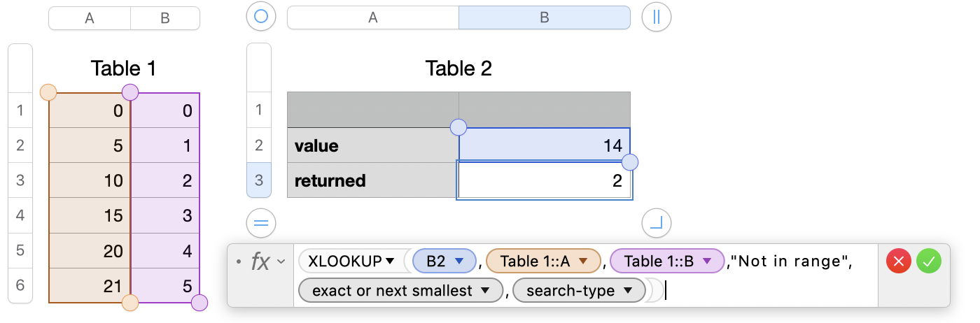Cancel formula editing with the red X
This screenshot has height=323, width=980.
click(899, 262)
